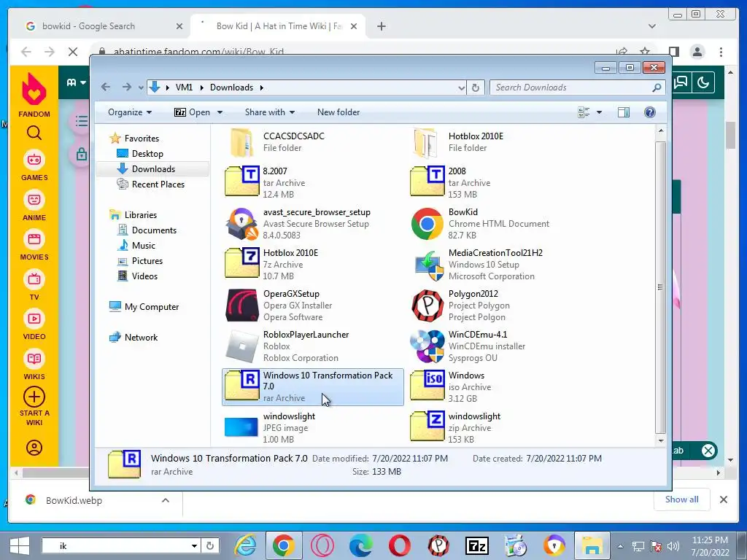This screenshot has width=747, height=560.
Task: Select the Bow Kid Wiki tab
Action: point(279,26)
